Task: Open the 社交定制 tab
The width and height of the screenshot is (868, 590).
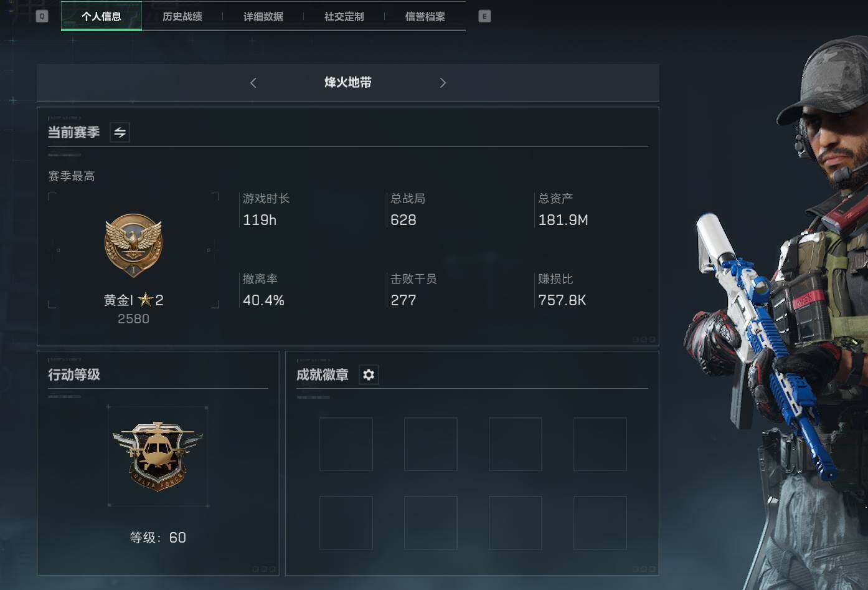Action: point(344,16)
